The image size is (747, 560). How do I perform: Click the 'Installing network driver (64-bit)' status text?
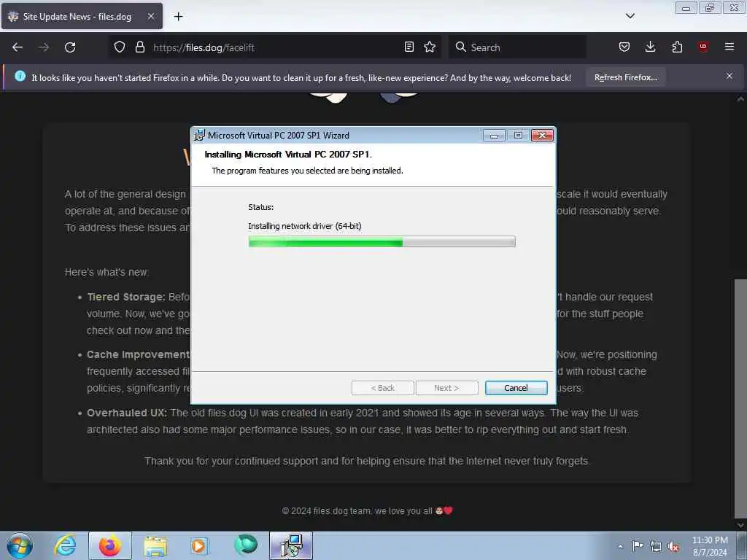click(x=304, y=226)
